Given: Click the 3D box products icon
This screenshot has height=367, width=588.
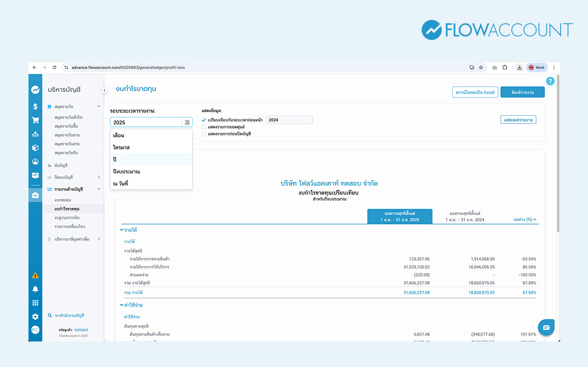Looking at the screenshot, I should 35,148.
